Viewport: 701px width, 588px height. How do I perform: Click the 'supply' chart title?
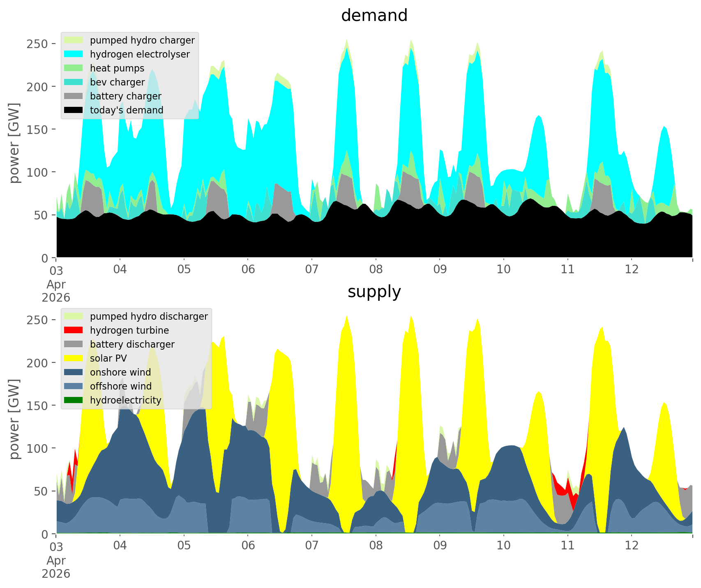click(x=374, y=292)
